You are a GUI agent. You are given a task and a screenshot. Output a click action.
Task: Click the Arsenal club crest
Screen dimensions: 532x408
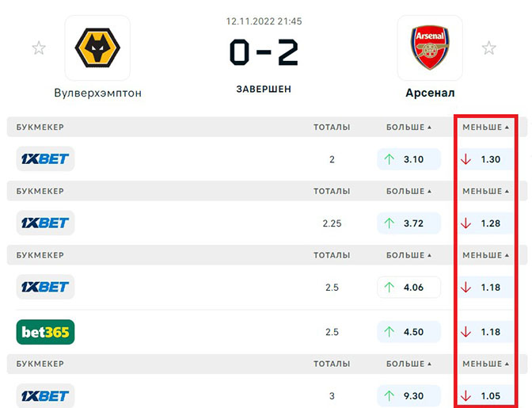(x=430, y=48)
